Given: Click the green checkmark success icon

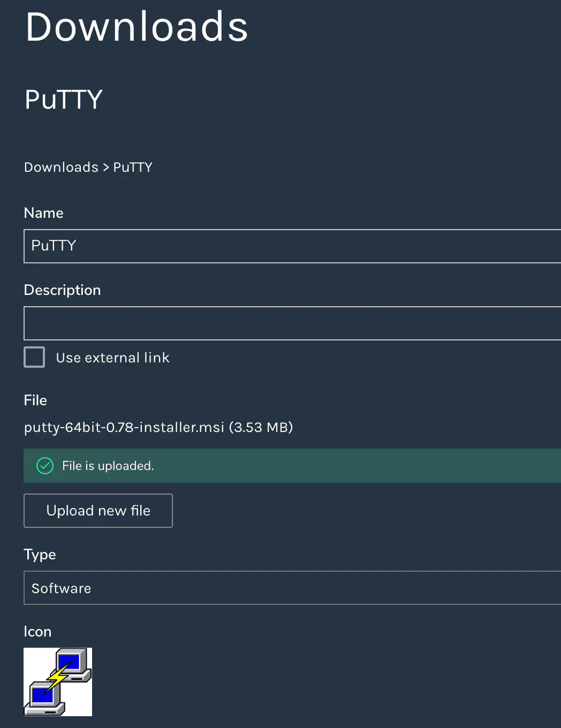Looking at the screenshot, I should point(45,466).
